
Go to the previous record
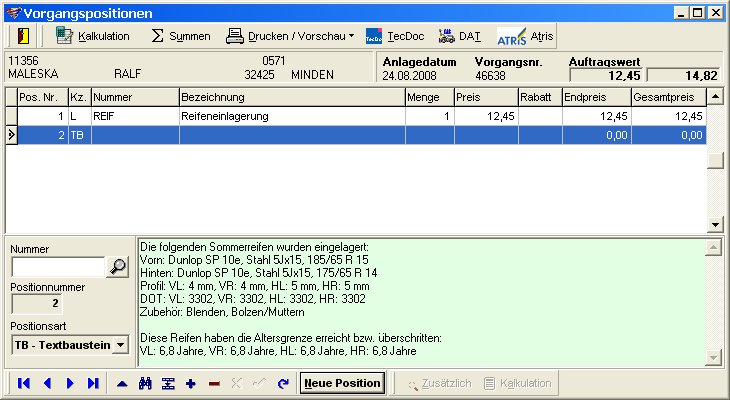pos(46,383)
